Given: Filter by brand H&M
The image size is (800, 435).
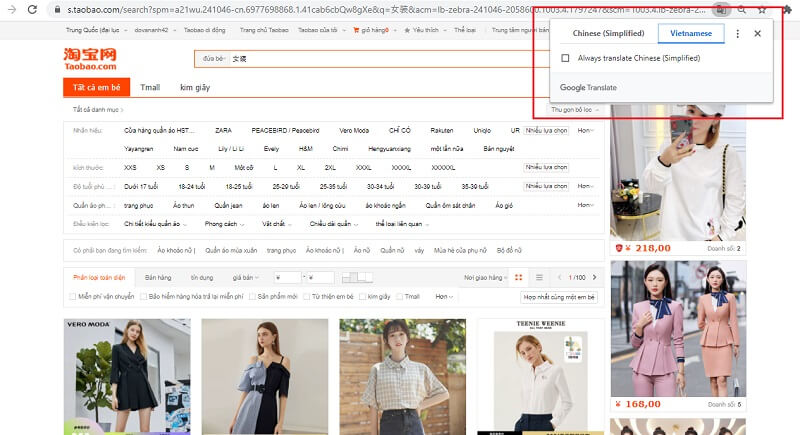Looking at the screenshot, I should pyautogui.click(x=306, y=149).
